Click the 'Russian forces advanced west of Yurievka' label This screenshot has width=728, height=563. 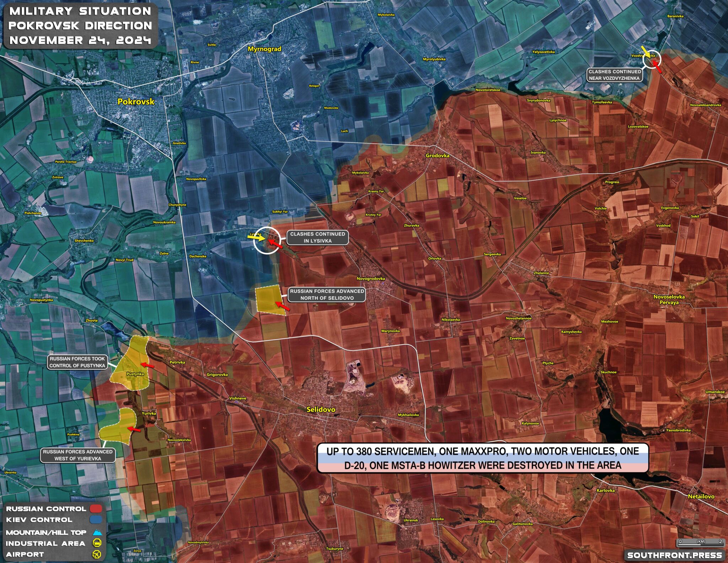click(x=77, y=455)
